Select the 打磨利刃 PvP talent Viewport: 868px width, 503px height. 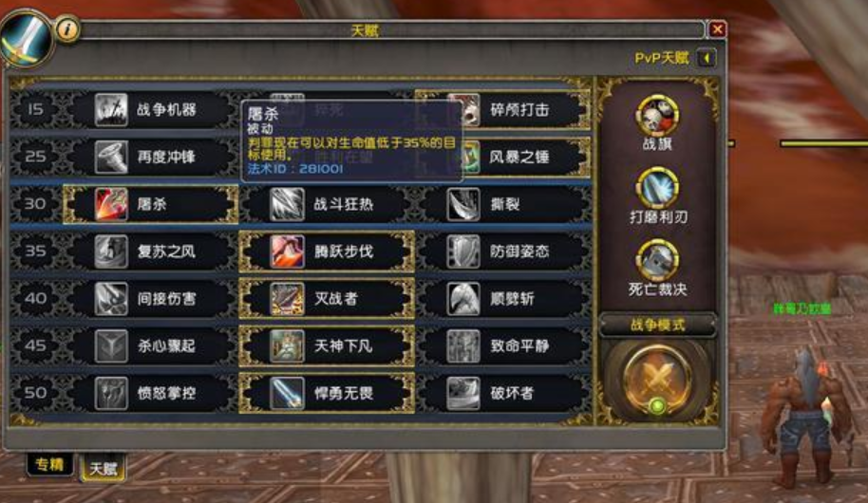click(x=657, y=188)
